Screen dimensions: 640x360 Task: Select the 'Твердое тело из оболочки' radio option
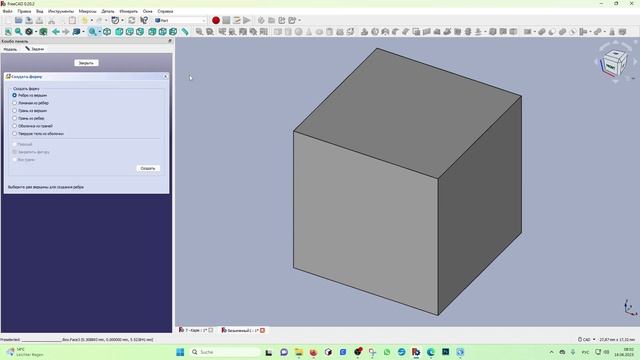pyautogui.click(x=14, y=134)
